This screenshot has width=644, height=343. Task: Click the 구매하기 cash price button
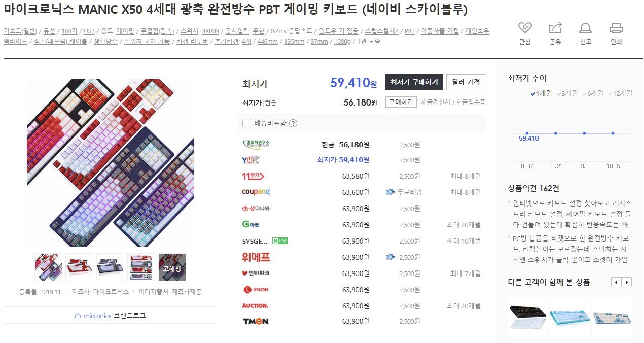(401, 102)
